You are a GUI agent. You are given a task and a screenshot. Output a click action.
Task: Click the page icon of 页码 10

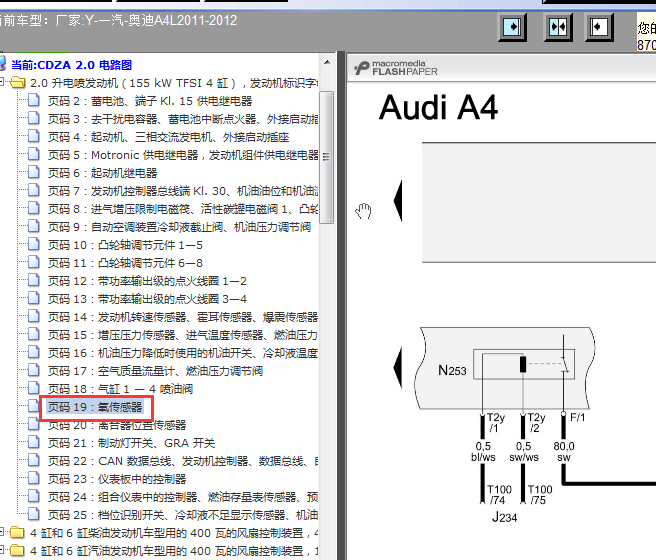(33, 245)
